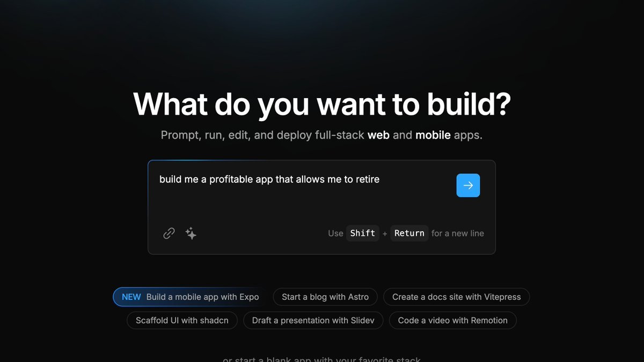Click the bold "web" word in subtitle
Screen dimensions: 644x362
click(x=378, y=135)
